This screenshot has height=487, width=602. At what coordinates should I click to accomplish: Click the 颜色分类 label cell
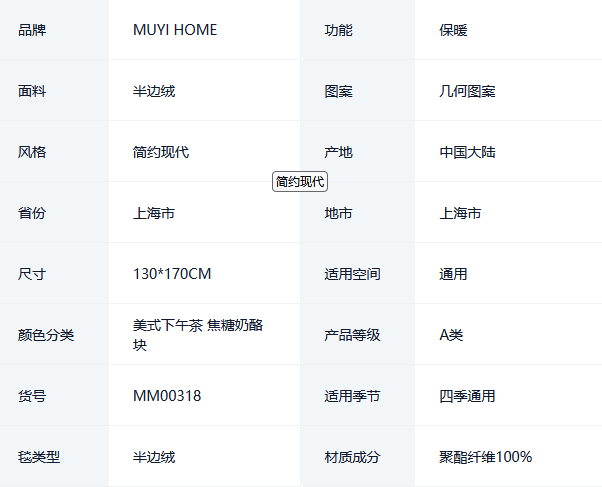pyautogui.click(x=46, y=335)
